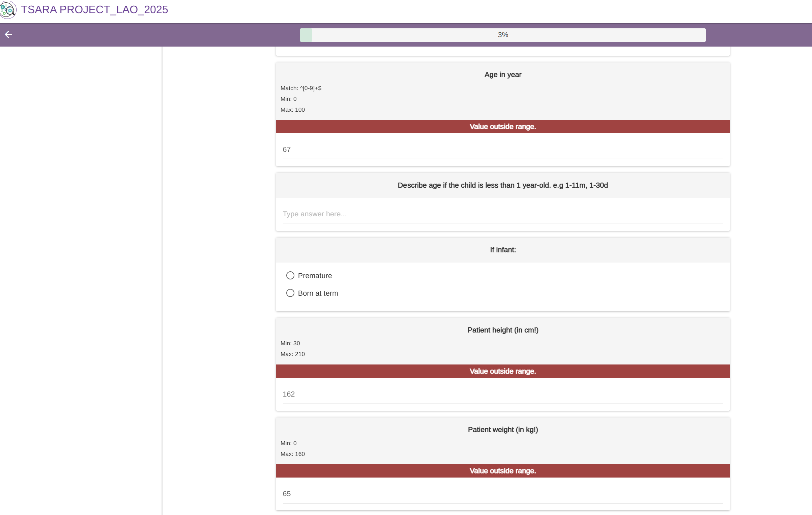Click the back arrow icon
812x515 pixels.
(8, 34)
